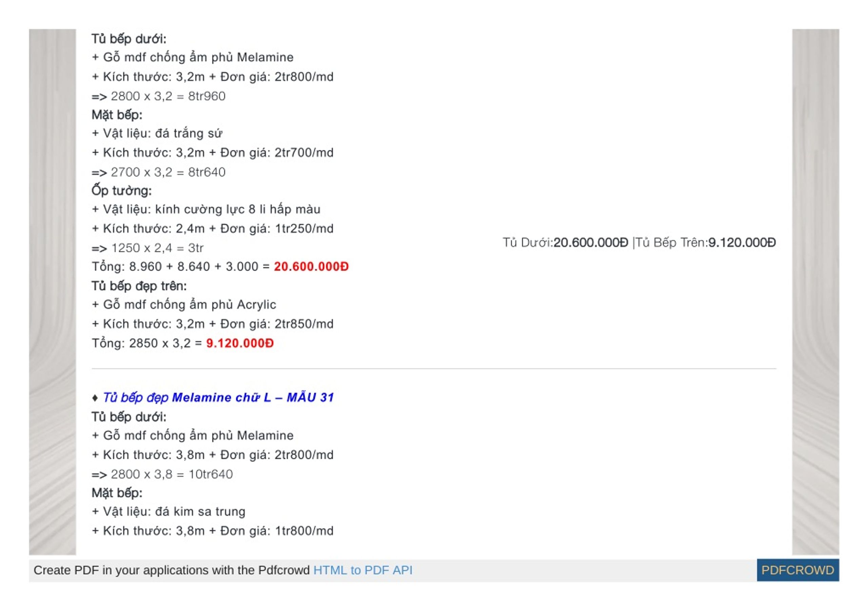
Task: Click the red 20.600.000Đ total
Action: point(311,267)
